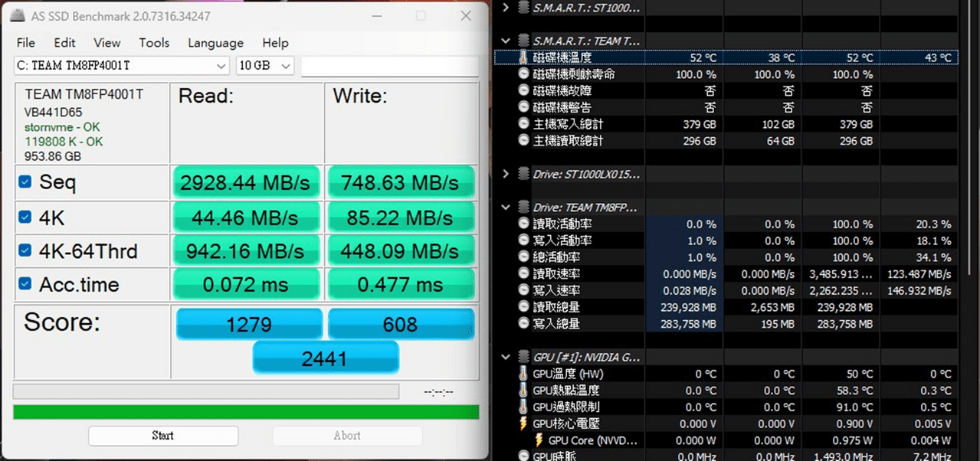Click the chip icon for GPU [#1]: NVIDIA
Screen dimensions: 980x461
pyautogui.click(x=523, y=357)
